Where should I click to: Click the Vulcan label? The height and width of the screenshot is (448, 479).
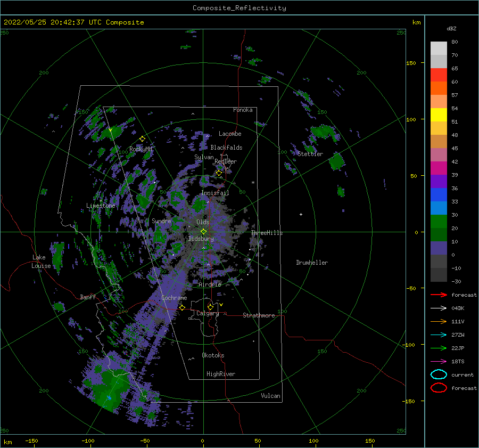(271, 396)
